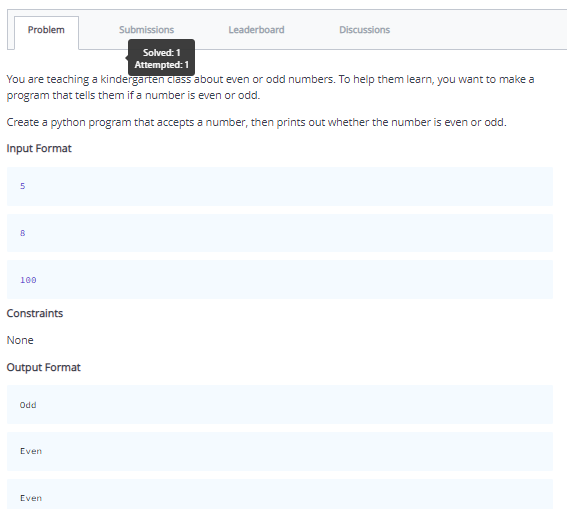Screen dimensions: 567x509
Task: Click the 'Even' output directly below Odd
Action: point(280,451)
